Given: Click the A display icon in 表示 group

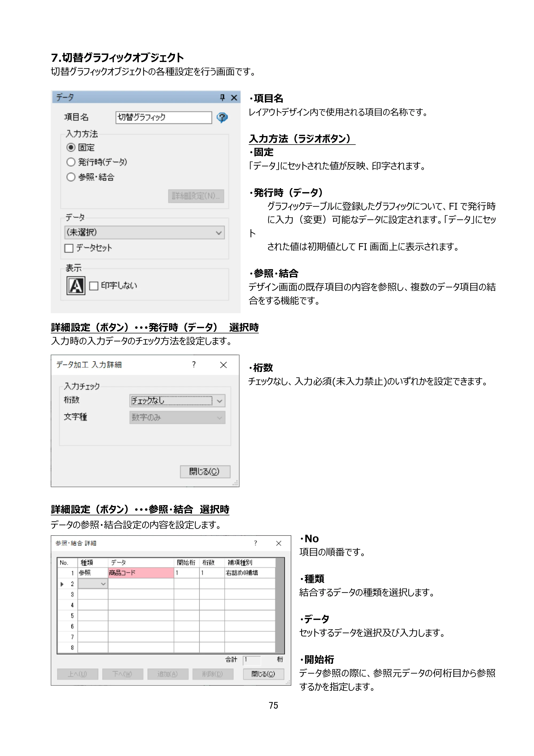Looking at the screenshot, I should pos(76,285).
